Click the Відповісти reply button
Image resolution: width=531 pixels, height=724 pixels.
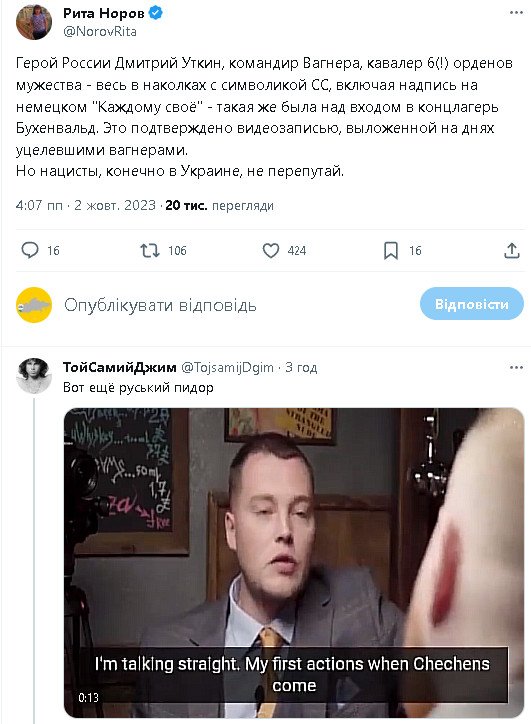(x=471, y=304)
